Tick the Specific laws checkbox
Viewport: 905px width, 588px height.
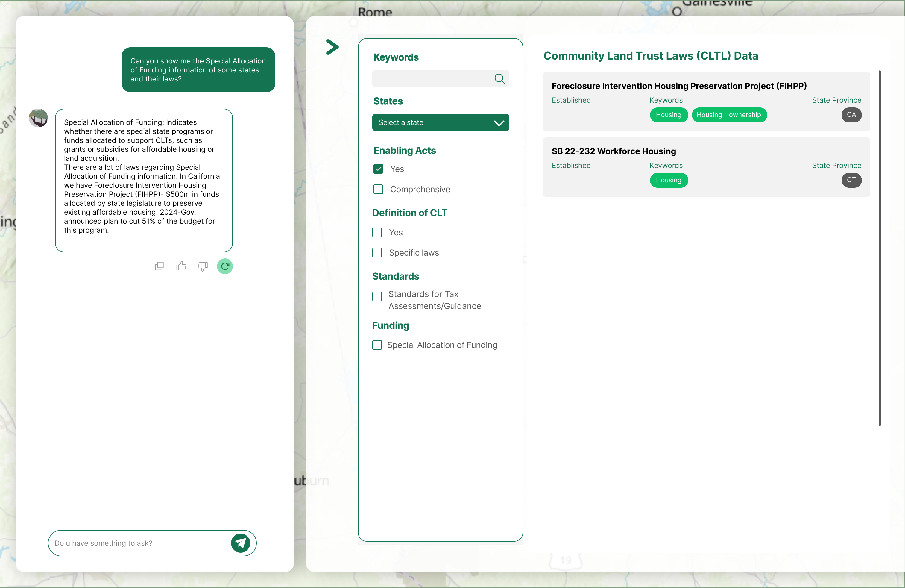click(377, 253)
